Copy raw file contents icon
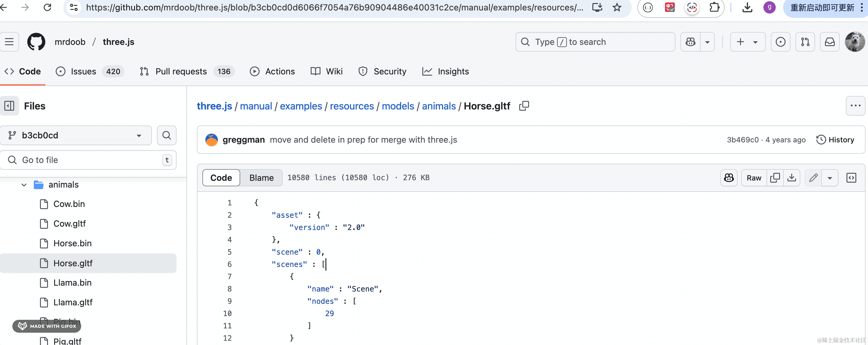The image size is (868, 345). coord(775,177)
